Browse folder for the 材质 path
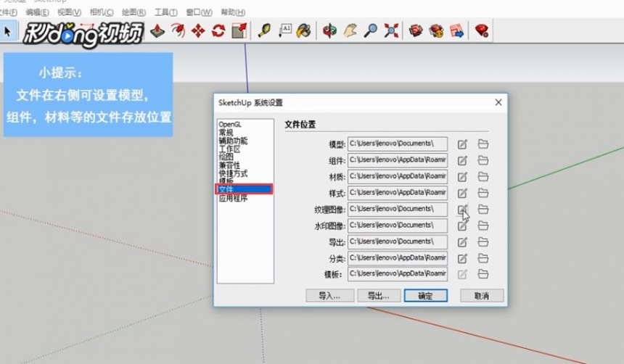Image resolution: width=624 pixels, height=364 pixels. pyautogui.click(x=483, y=177)
